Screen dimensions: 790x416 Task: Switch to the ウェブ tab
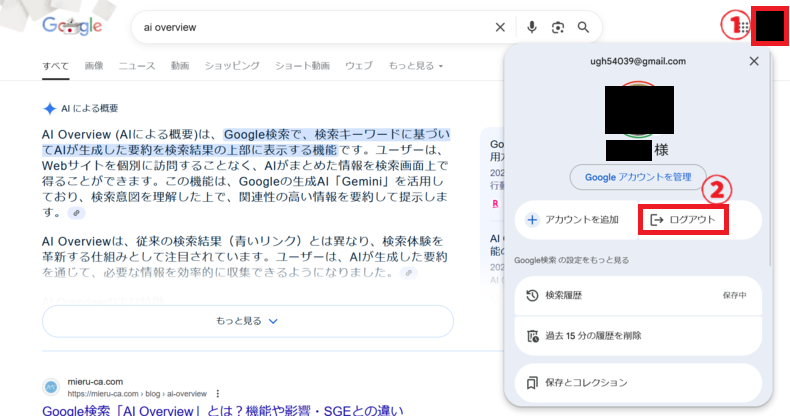(359, 66)
